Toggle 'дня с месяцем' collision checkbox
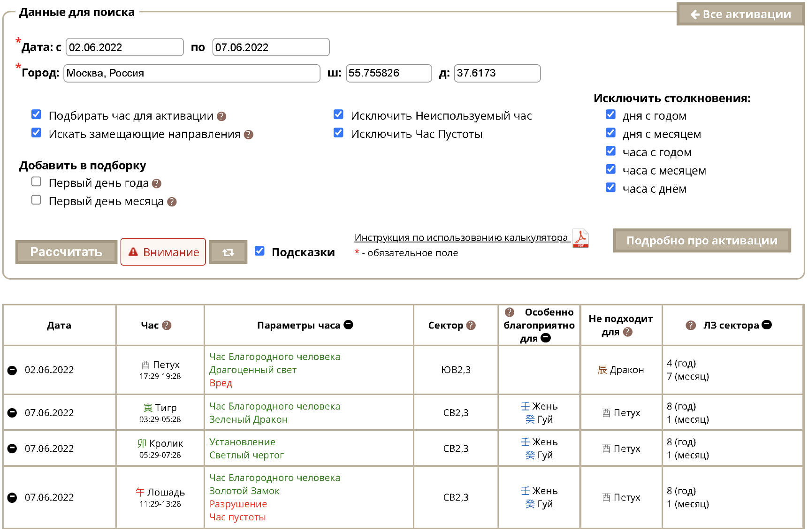Image resolution: width=808 pixels, height=532 pixels. (610, 133)
